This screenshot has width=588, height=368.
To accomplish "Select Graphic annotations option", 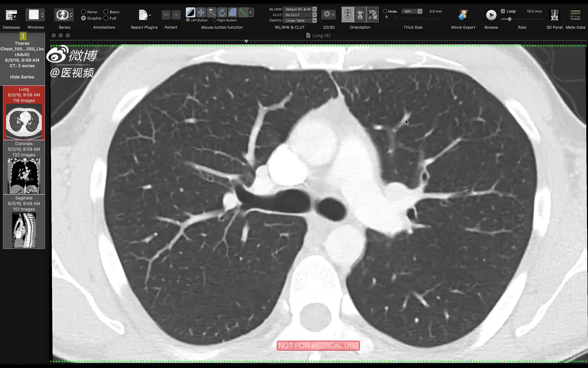I will click(83, 18).
